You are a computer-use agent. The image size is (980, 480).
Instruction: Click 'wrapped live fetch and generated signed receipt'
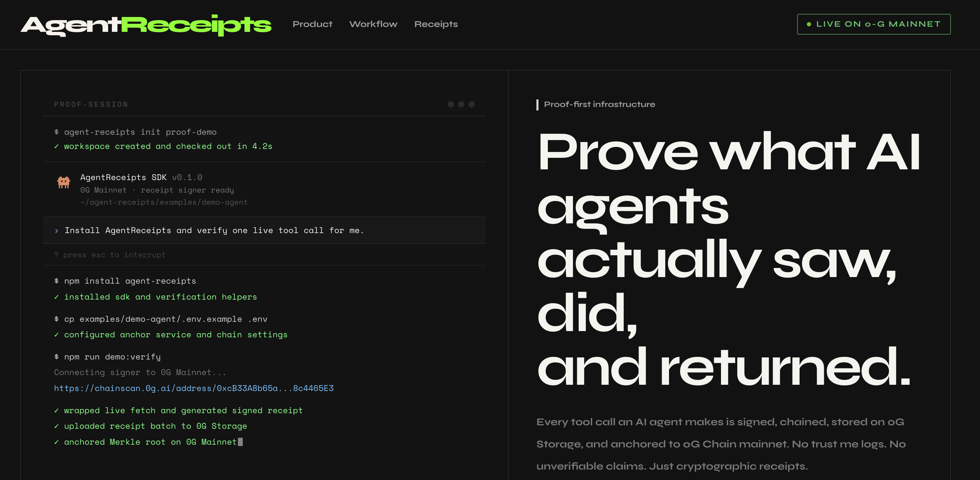pos(178,411)
